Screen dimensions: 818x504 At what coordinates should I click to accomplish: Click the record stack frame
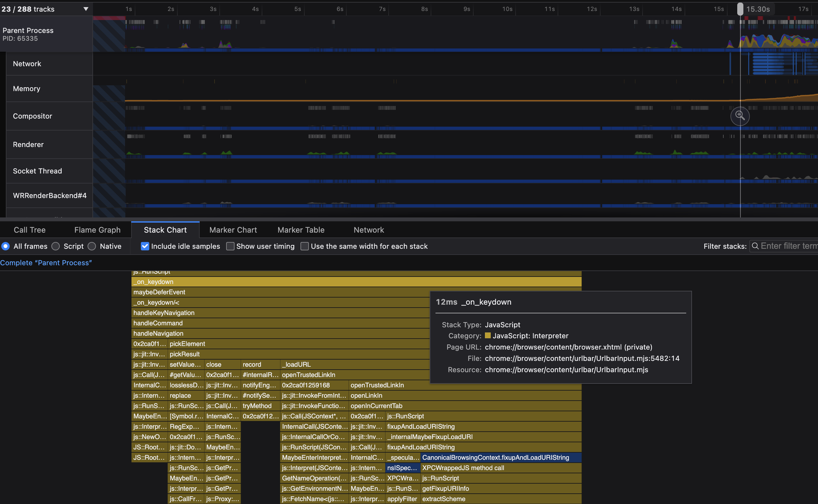260,365
